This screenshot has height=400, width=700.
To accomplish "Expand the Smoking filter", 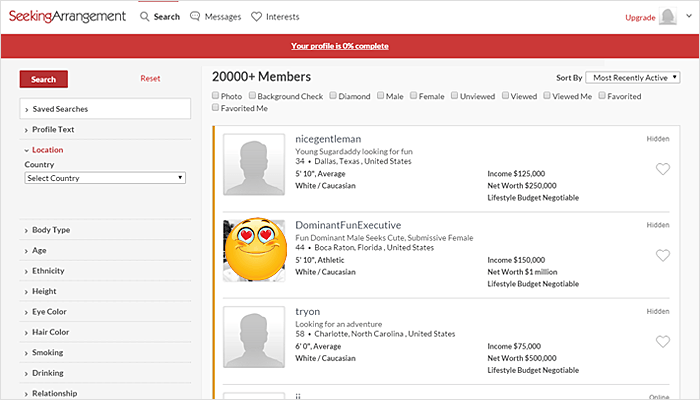I will point(105,353).
